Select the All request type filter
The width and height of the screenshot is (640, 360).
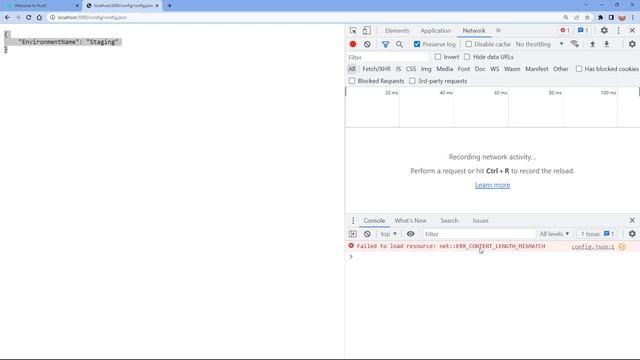coord(351,69)
